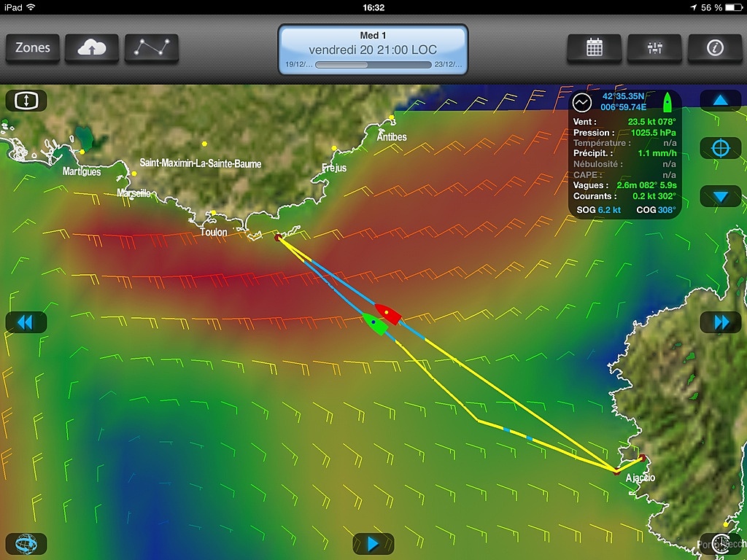Tap the 'Med 1' title
Viewport: 747px width, 560px height.
coord(373,35)
